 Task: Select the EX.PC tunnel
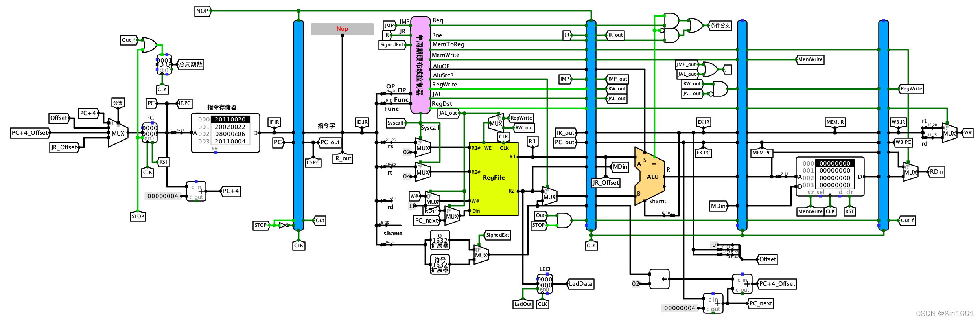click(x=704, y=153)
